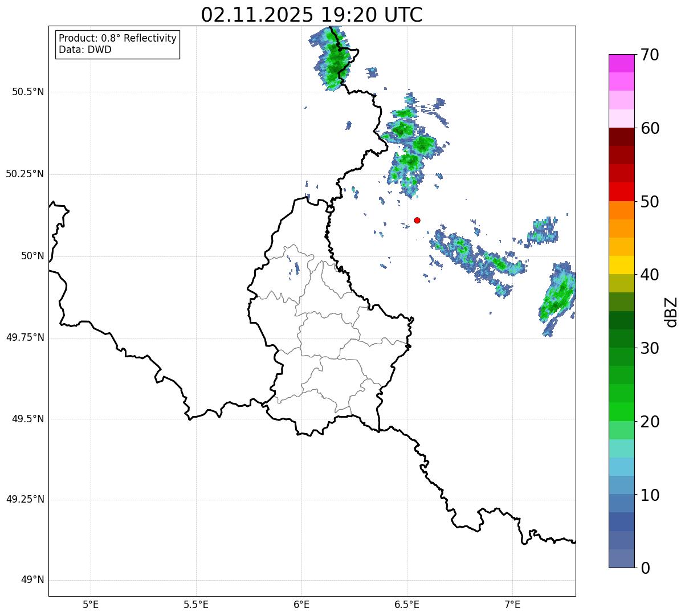This screenshot has width=685, height=616.
Task: Click the 7°E longitude label
Action: (512, 604)
